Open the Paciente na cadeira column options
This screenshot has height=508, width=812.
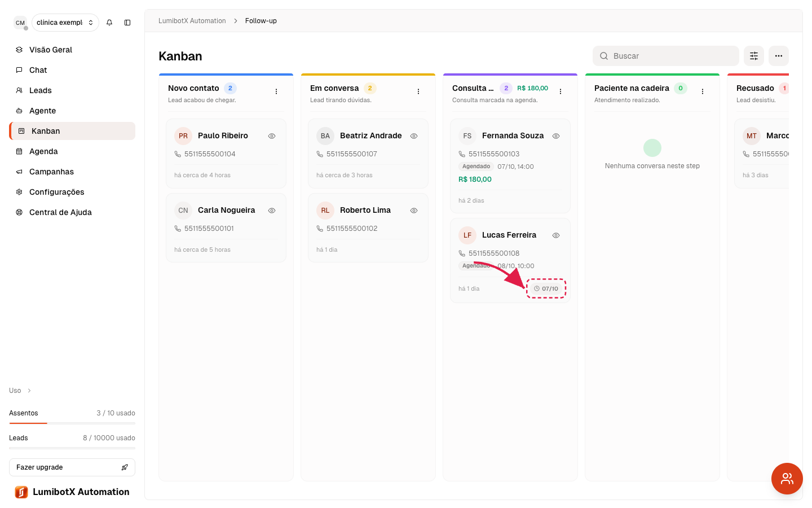tap(703, 91)
